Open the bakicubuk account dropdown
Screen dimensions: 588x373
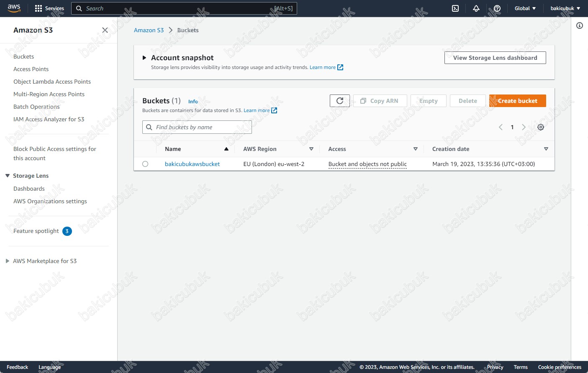(565, 8)
